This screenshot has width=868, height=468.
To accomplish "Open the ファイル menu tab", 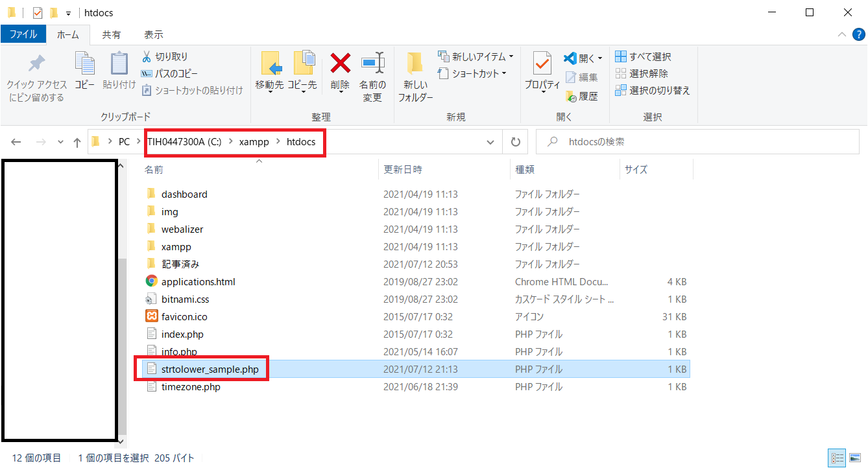I will click(23, 34).
